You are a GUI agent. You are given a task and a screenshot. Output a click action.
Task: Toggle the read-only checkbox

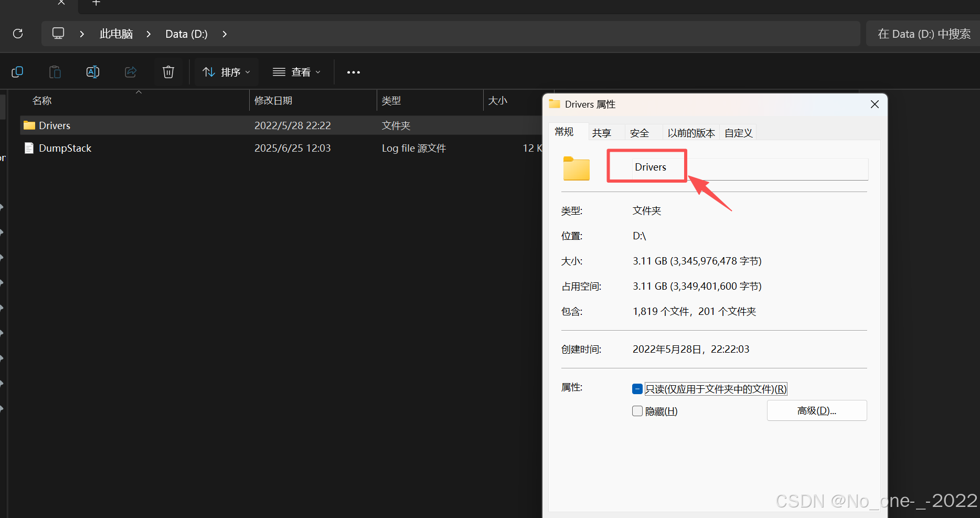(637, 389)
